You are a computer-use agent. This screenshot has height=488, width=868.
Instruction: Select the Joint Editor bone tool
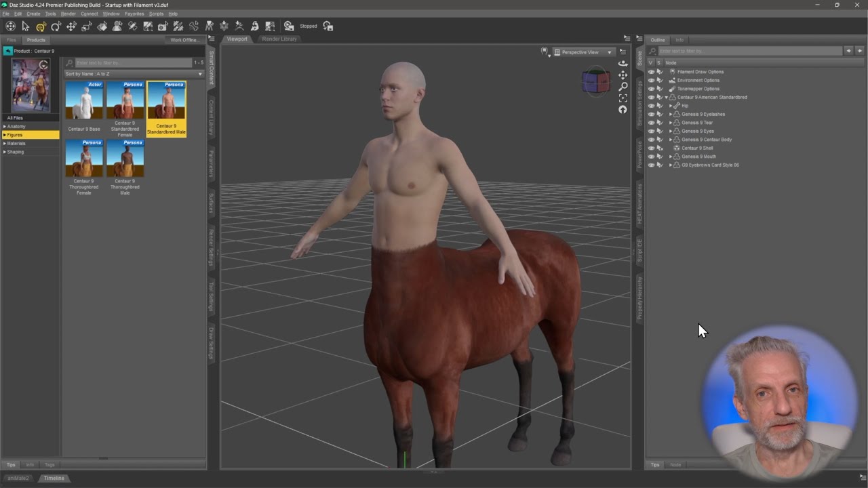tap(193, 26)
